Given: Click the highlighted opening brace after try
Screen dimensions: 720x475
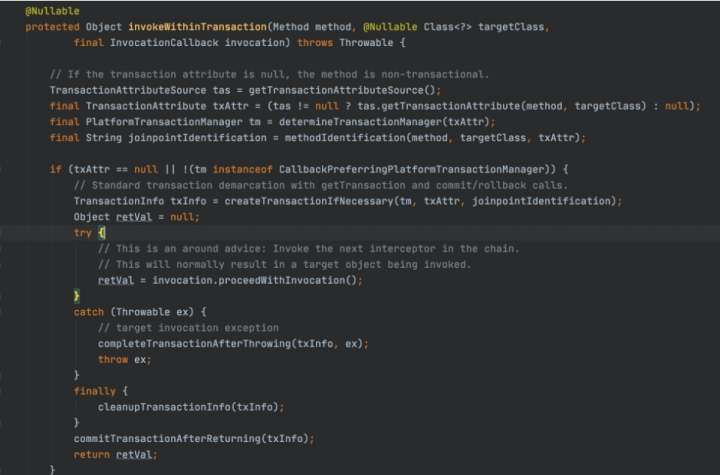Looking at the screenshot, I should click(x=101, y=233).
